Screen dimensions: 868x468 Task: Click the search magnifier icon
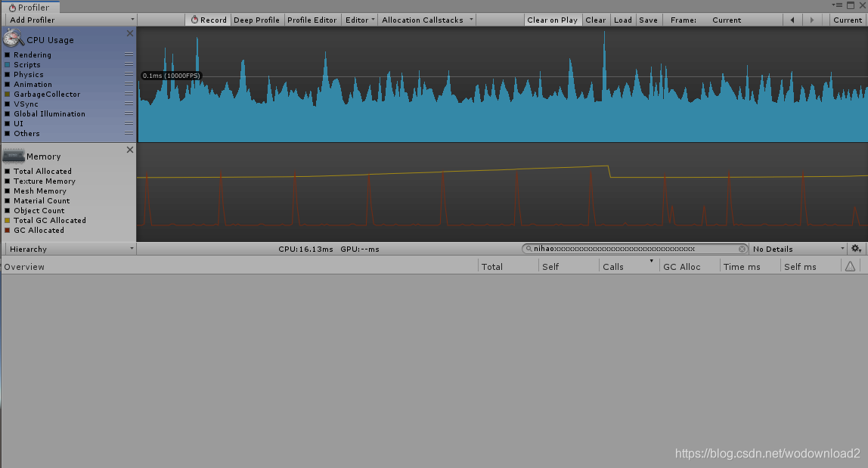pos(529,249)
